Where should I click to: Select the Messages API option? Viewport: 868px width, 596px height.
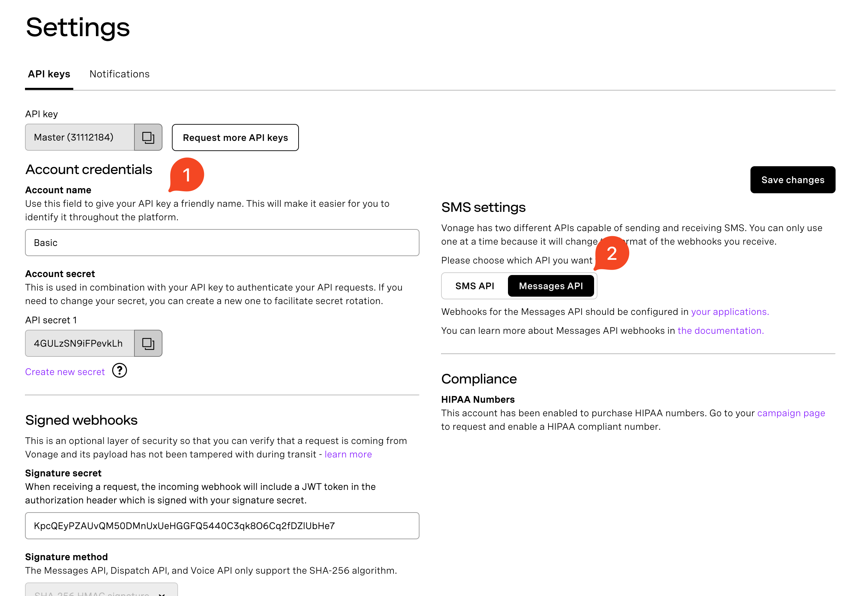click(551, 286)
